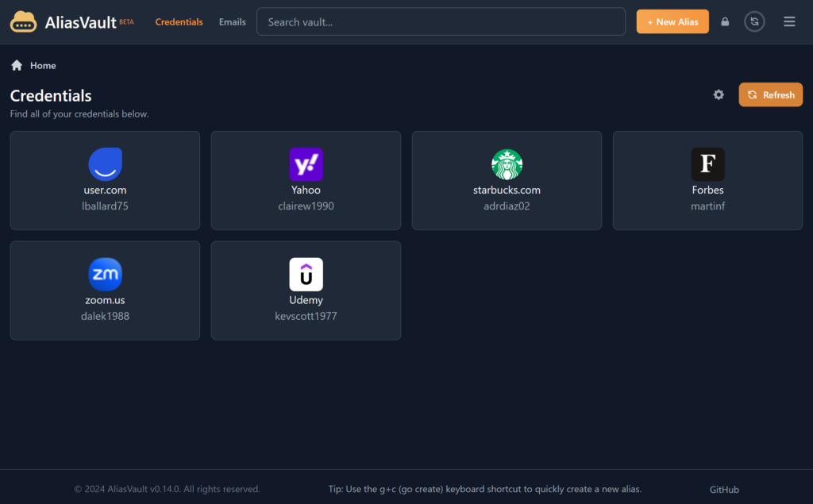Select the Udemy logo icon
813x504 pixels.
click(x=306, y=275)
